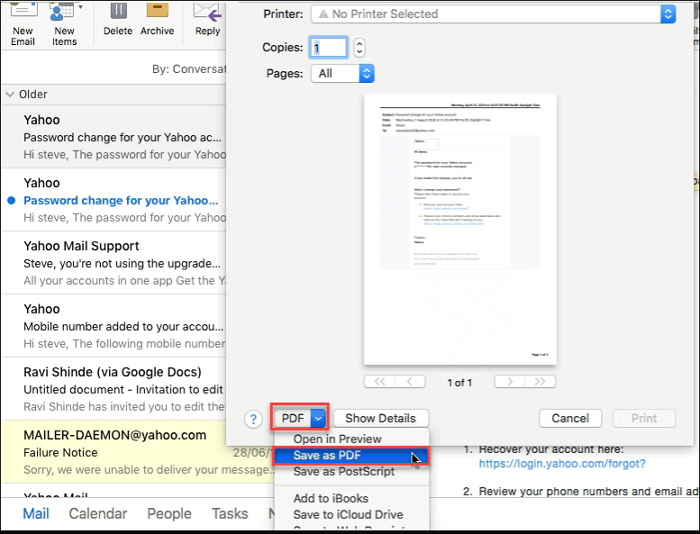Image resolution: width=700 pixels, height=534 pixels.
Task: Open the login.yahoo.com/forgot link
Action: click(561, 463)
